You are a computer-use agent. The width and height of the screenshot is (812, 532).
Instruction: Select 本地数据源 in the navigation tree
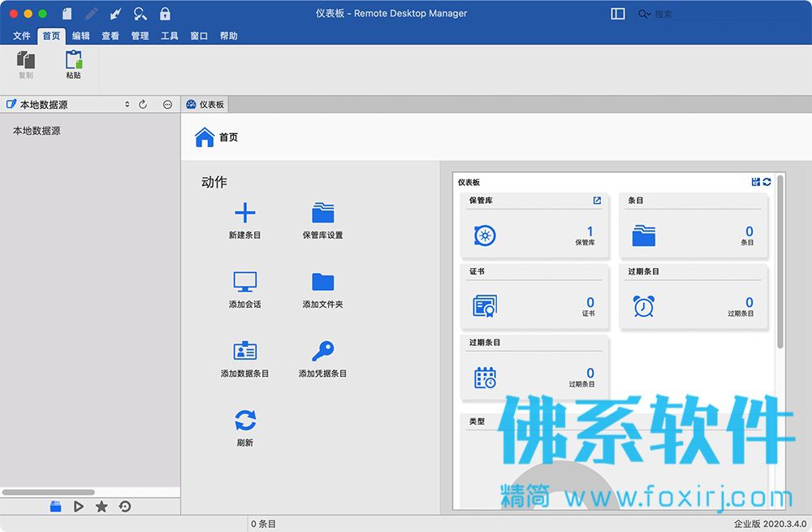pyautogui.click(x=37, y=131)
